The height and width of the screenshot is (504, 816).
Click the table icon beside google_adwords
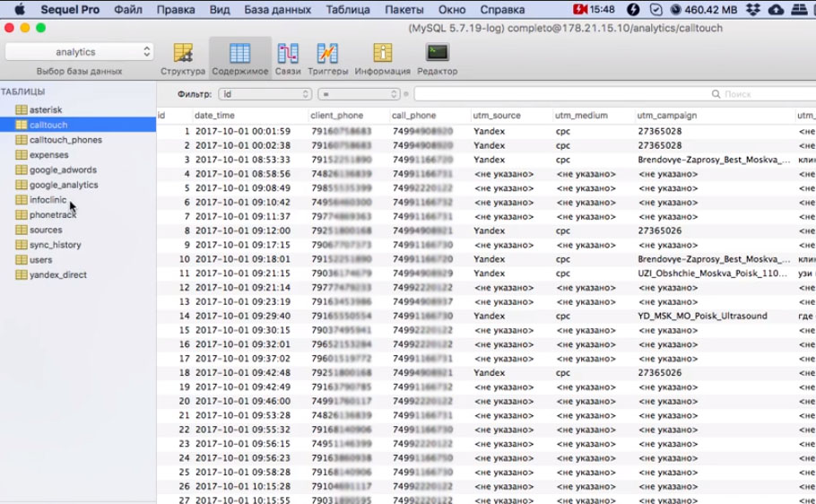click(22, 169)
